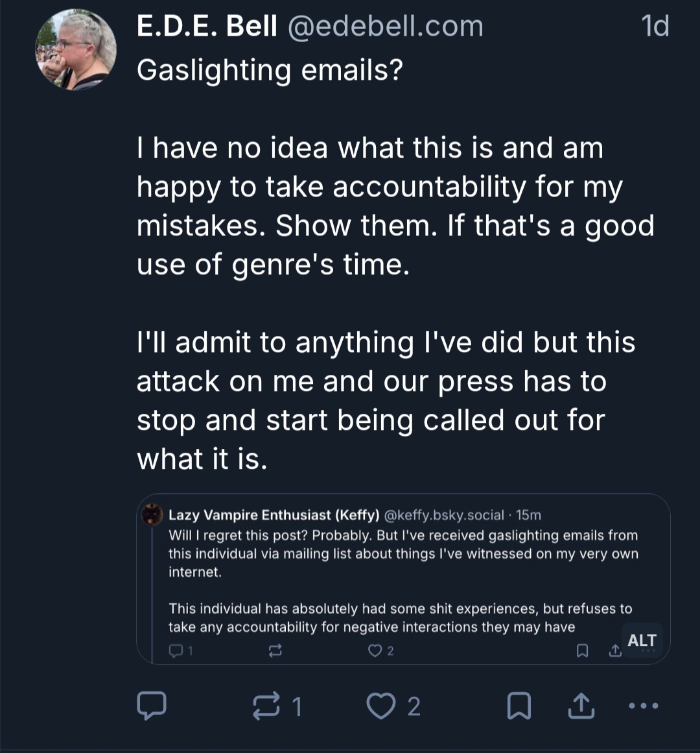Open quoted post text about gaslighting emails
Viewport: 700px width, 753px height.
tap(402, 553)
